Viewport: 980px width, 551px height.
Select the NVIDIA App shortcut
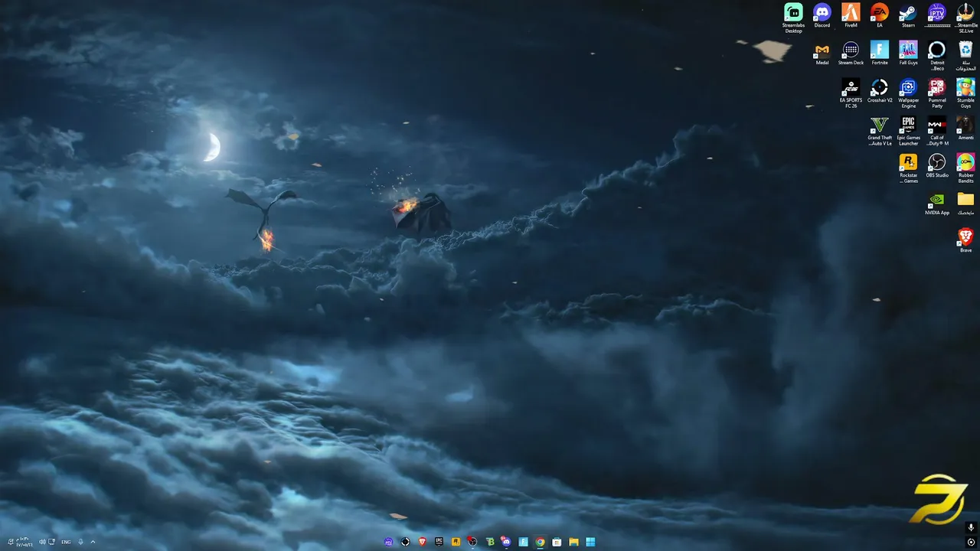[x=937, y=204]
